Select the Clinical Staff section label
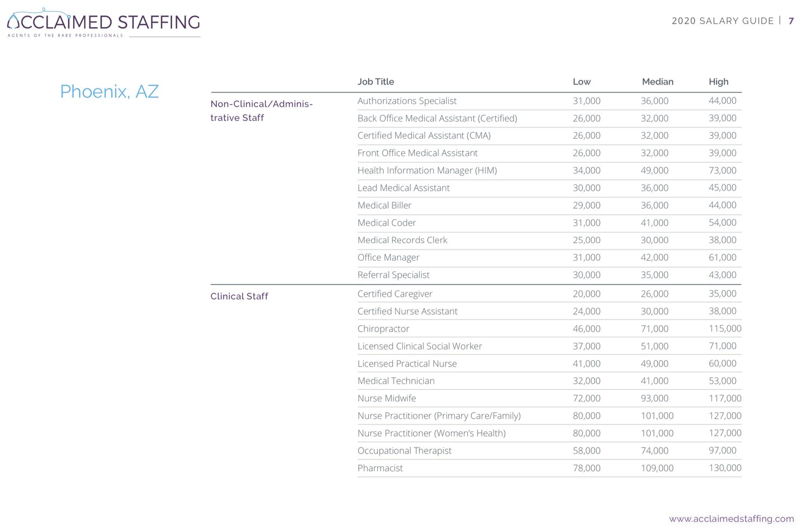Screen dimensions: 812x531 tap(239, 296)
